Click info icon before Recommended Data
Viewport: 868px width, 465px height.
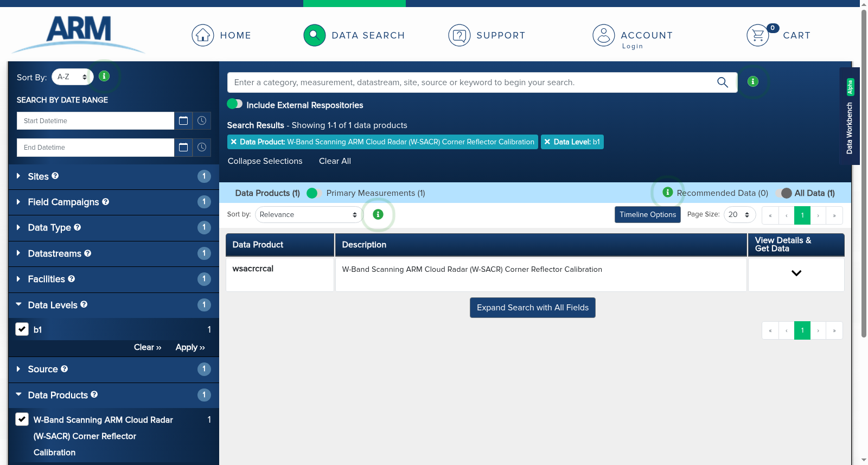668,192
